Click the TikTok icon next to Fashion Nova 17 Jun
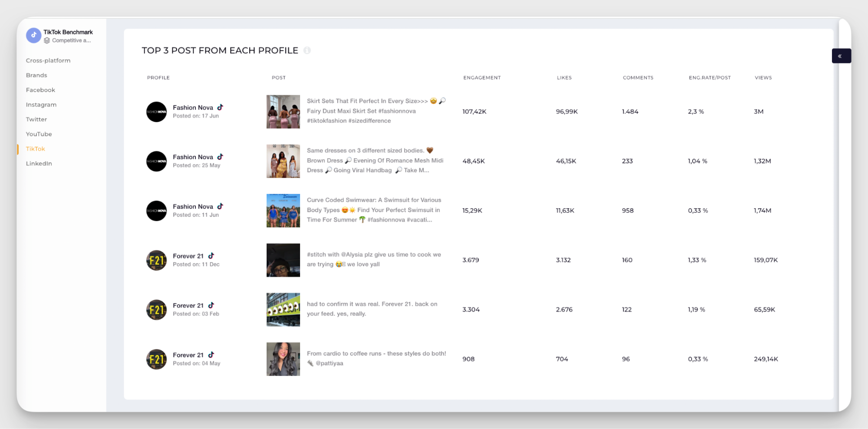 [x=221, y=107]
